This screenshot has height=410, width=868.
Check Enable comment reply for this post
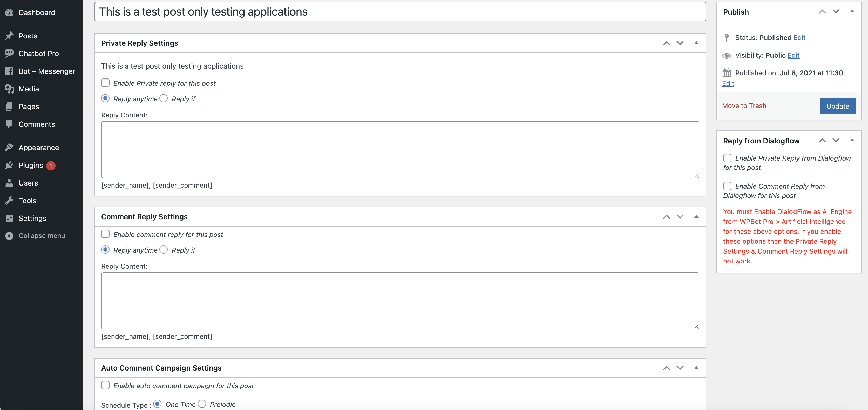pos(105,234)
